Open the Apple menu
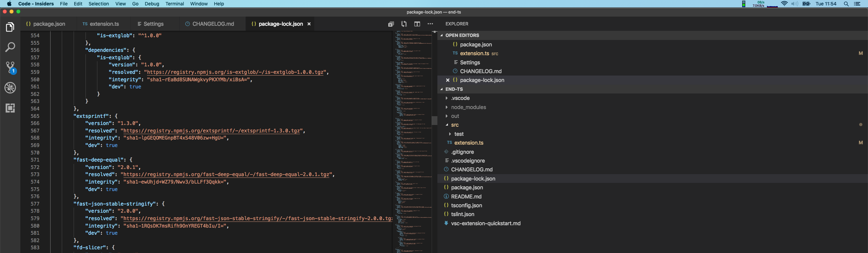 pos(9,4)
